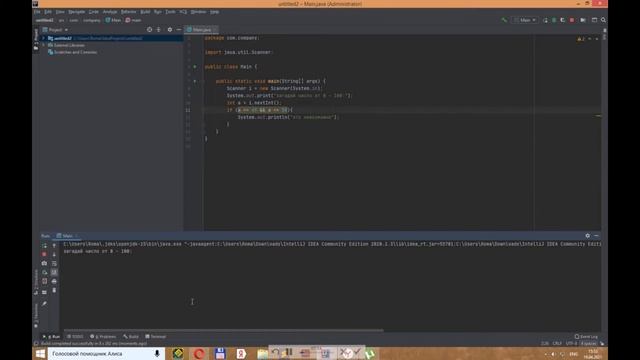Image resolution: width=640 pixels, height=360 pixels.
Task: Open the Event Log button
Action: click(x=587, y=337)
